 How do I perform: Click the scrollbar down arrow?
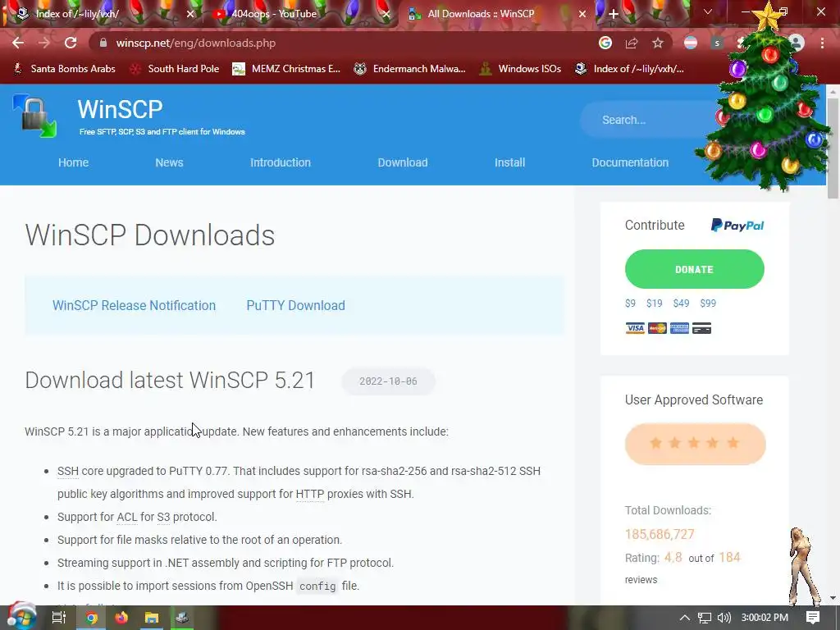click(x=833, y=598)
